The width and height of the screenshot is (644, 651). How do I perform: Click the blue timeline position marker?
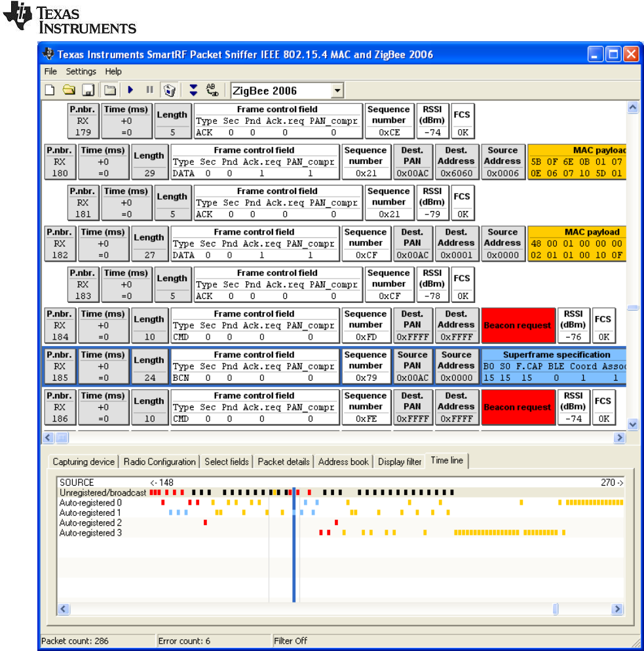[294, 545]
